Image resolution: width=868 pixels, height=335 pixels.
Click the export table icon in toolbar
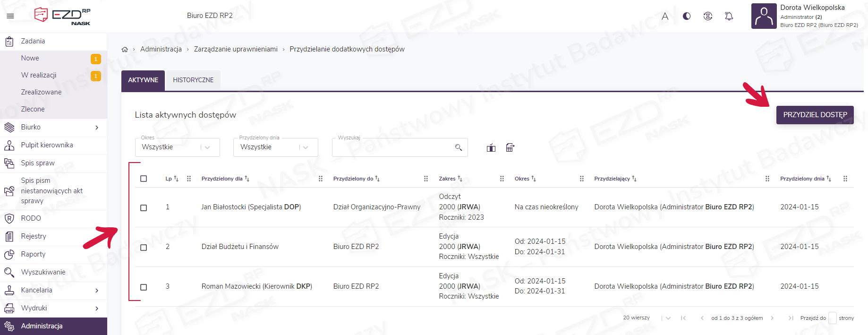pyautogui.click(x=510, y=147)
